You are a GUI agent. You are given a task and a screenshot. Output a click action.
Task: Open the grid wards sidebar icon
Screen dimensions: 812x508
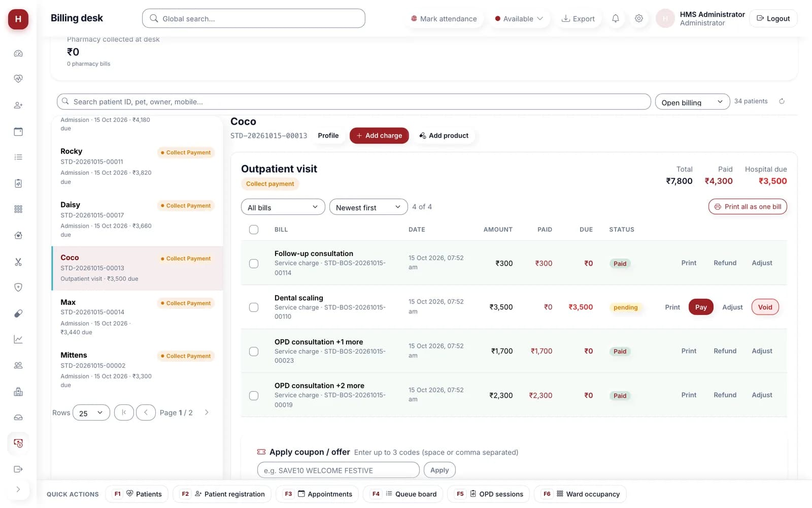(18, 209)
